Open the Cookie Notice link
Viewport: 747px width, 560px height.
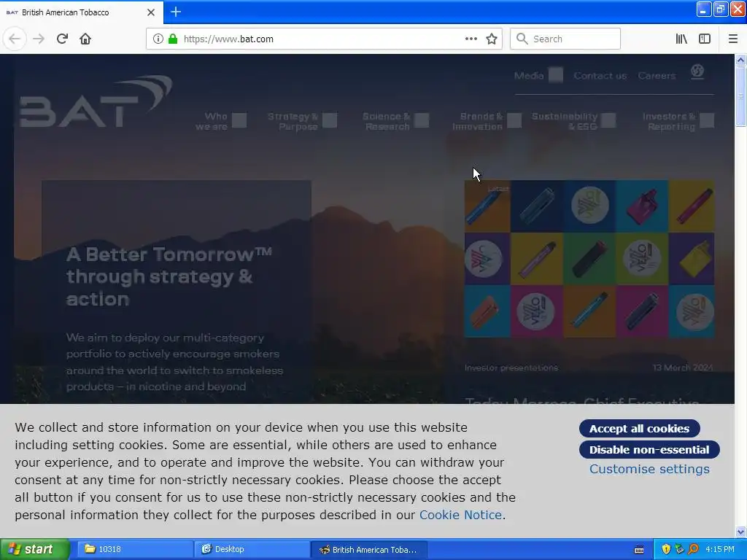460,515
